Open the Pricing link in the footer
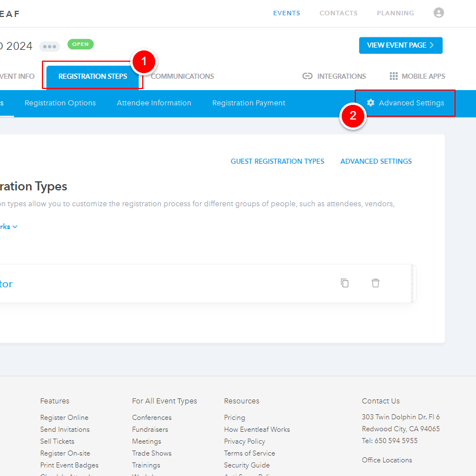 coord(234,417)
